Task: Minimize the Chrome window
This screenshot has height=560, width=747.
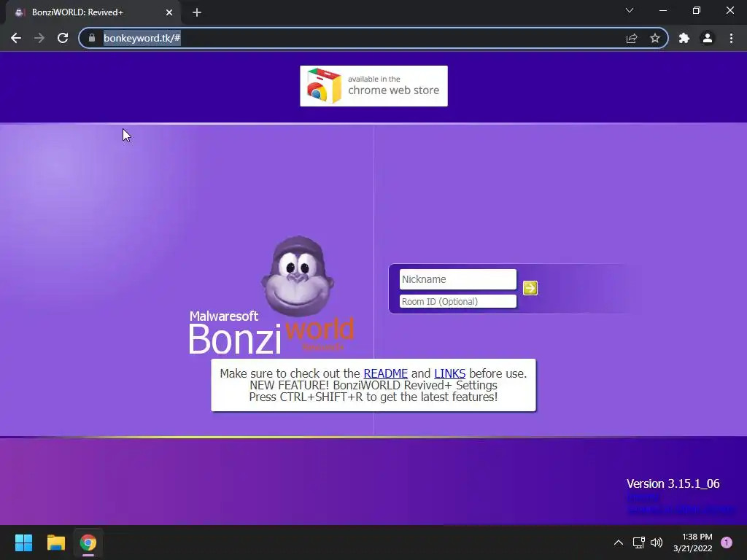Action: [663, 10]
